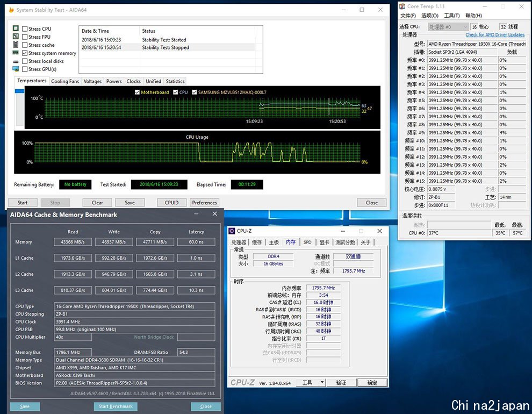Click the 确定 button in CPU-Z
The width and height of the screenshot is (532, 414).
tap(372, 382)
